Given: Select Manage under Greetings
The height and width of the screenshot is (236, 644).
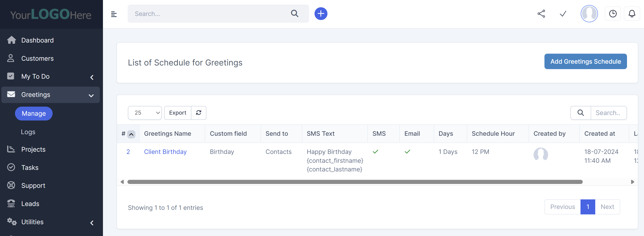Looking at the screenshot, I should pos(34,113).
